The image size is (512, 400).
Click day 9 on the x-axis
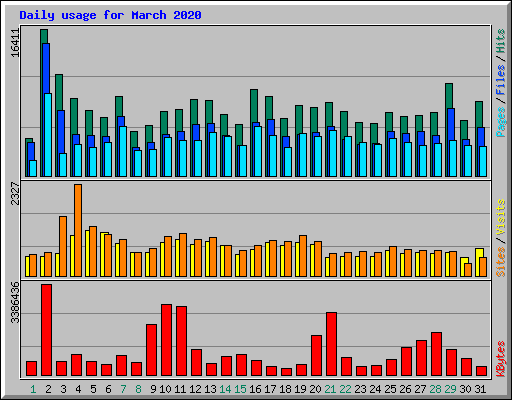coord(153,389)
